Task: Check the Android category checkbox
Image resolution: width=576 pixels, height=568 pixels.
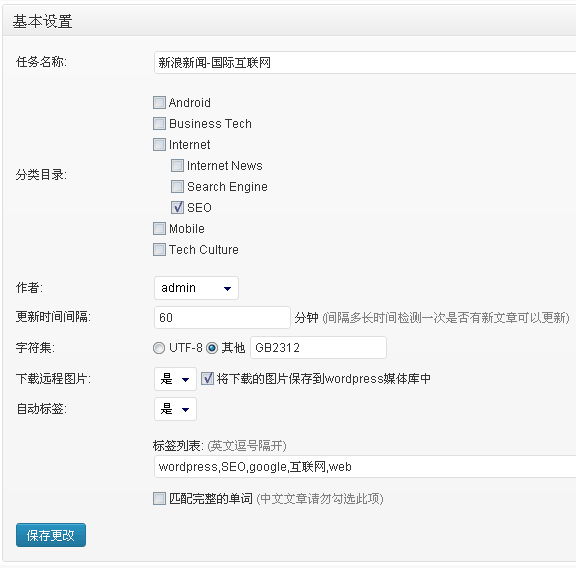Action: (159, 103)
